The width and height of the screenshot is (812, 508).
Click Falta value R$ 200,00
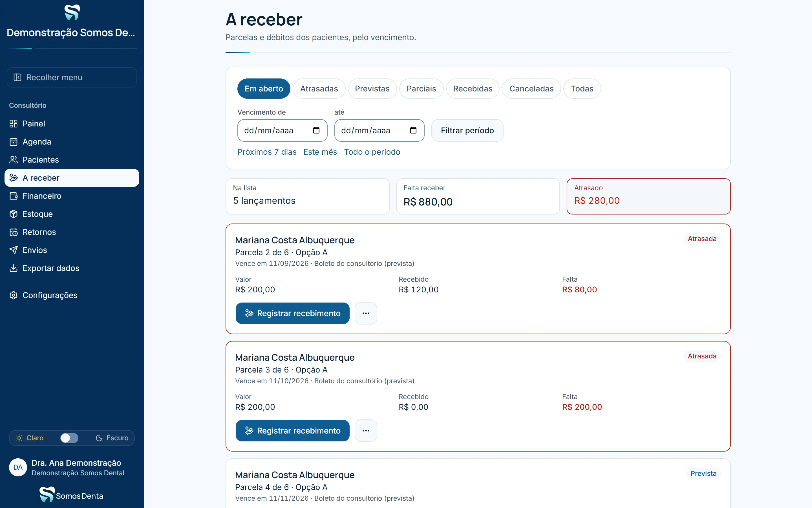(582, 407)
